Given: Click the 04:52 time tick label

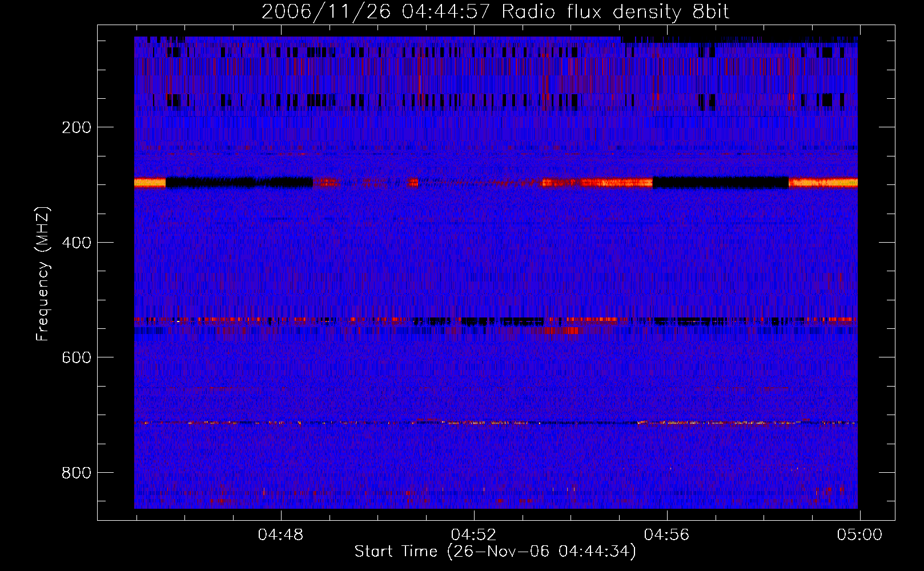Looking at the screenshot, I should pyautogui.click(x=473, y=535).
